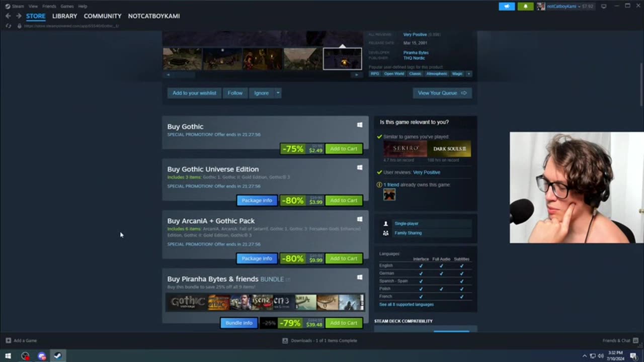Click the Windows icon on Piranha Bytes bundle

click(360, 277)
